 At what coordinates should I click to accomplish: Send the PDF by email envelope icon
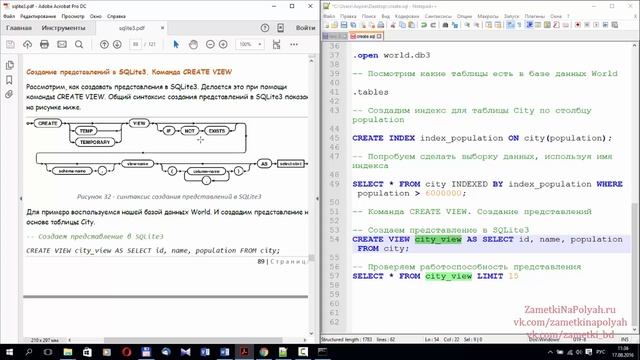pos(62,44)
